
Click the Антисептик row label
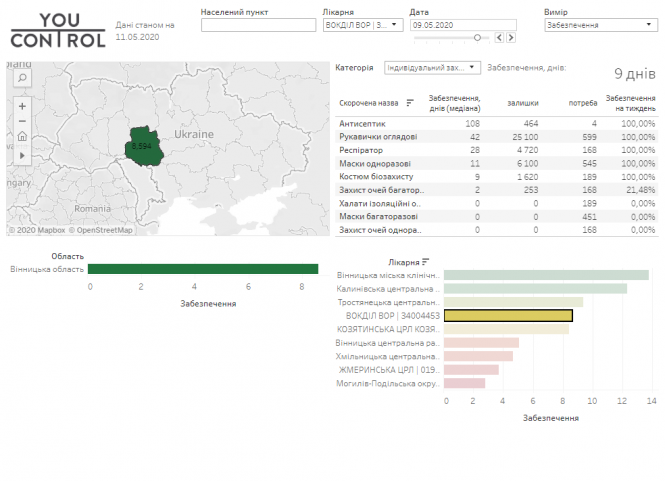[x=362, y=123]
